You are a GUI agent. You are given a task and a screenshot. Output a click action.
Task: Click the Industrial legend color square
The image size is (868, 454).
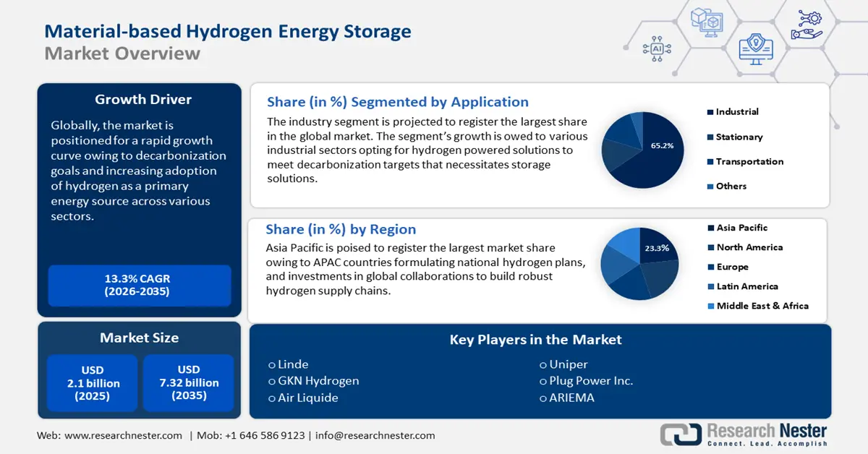[x=710, y=112]
